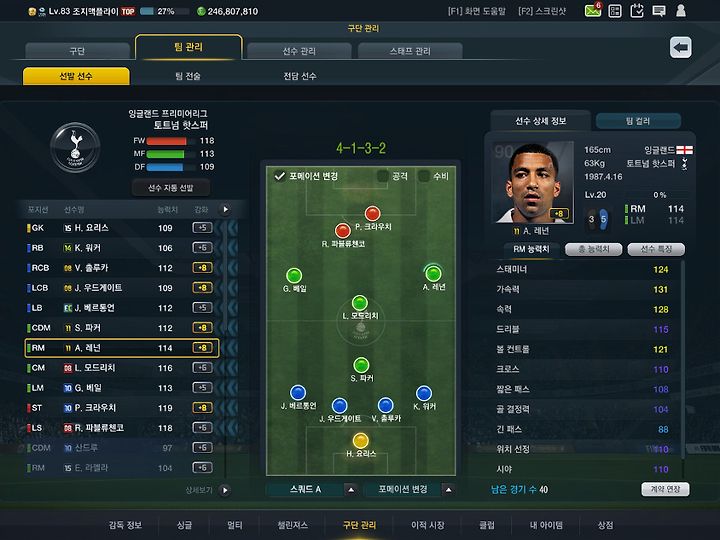The height and width of the screenshot is (540, 720).
Task: Open the calendar schedule icon in top bar
Action: pos(637,11)
